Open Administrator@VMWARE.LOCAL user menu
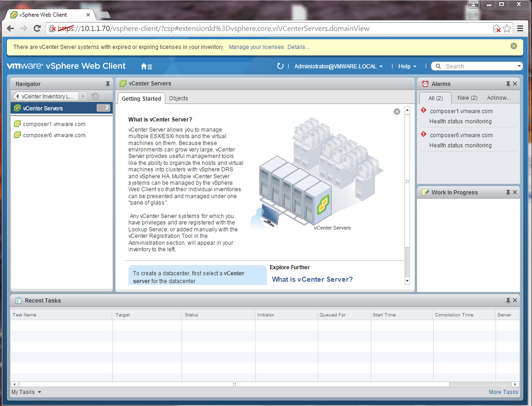Screen dimensions: 532x406 (339, 67)
